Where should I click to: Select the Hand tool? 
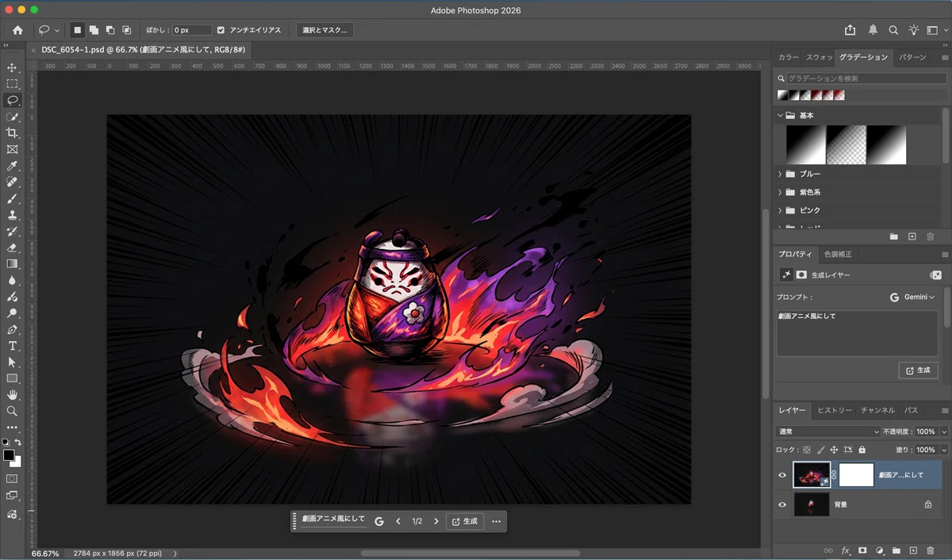[12, 394]
